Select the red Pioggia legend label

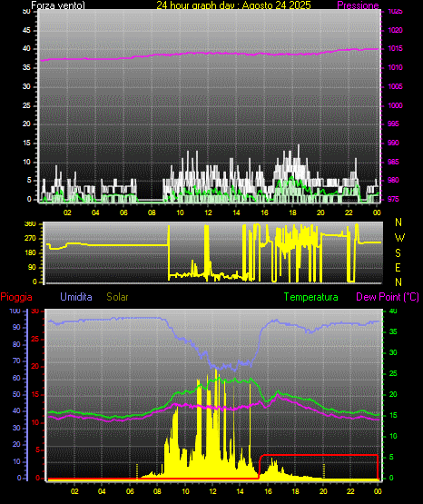pyautogui.click(x=16, y=297)
